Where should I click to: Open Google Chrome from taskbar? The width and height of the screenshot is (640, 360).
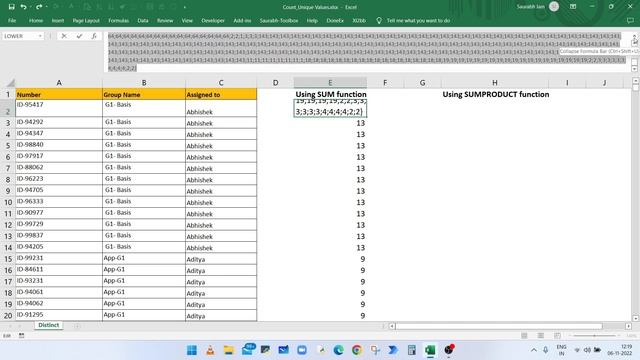click(x=357, y=350)
